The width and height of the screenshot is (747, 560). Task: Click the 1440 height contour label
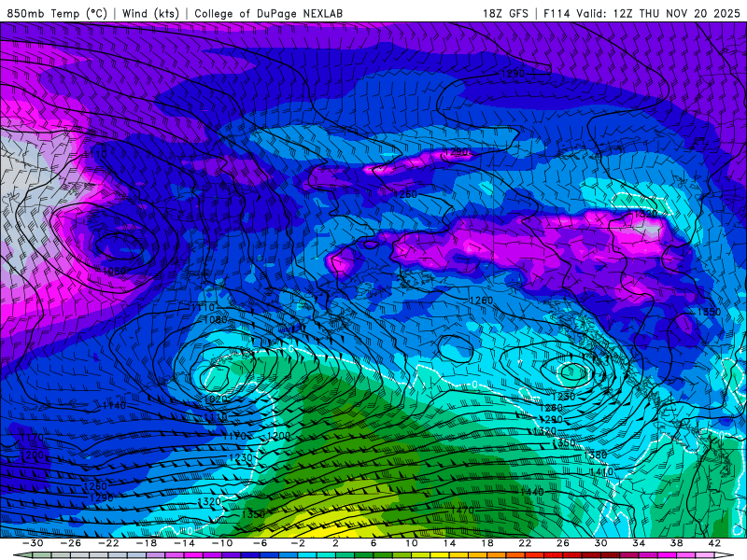click(531, 492)
